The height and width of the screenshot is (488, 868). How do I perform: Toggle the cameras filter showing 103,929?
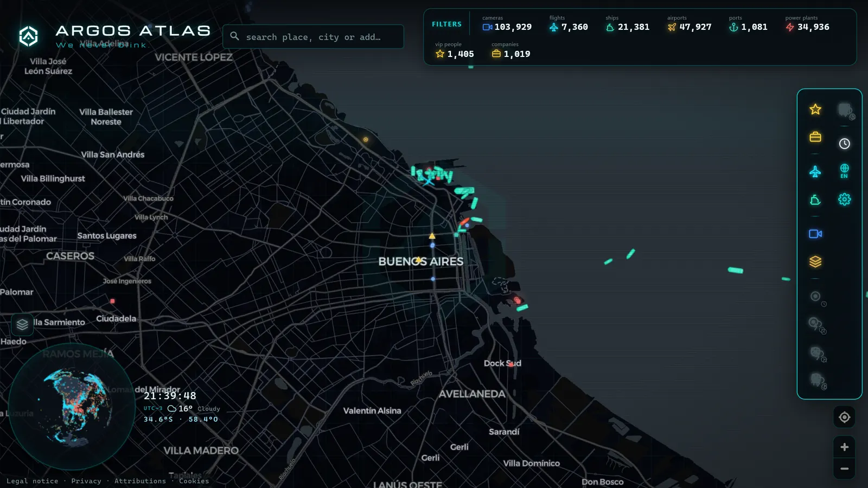point(507,24)
